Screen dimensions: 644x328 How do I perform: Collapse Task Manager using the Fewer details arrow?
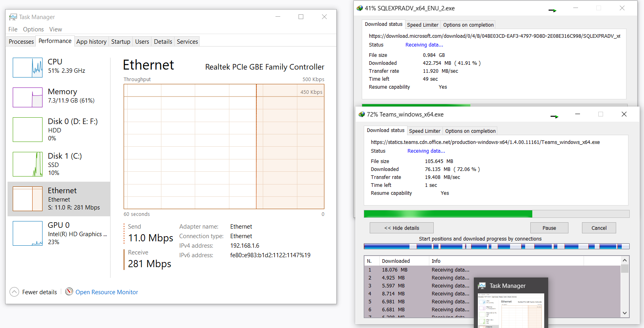(x=14, y=292)
